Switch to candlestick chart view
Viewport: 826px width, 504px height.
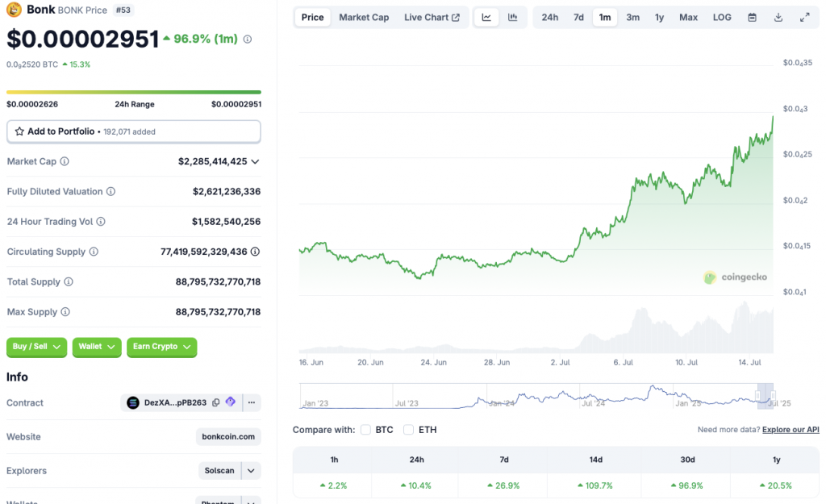coord(513,17)
